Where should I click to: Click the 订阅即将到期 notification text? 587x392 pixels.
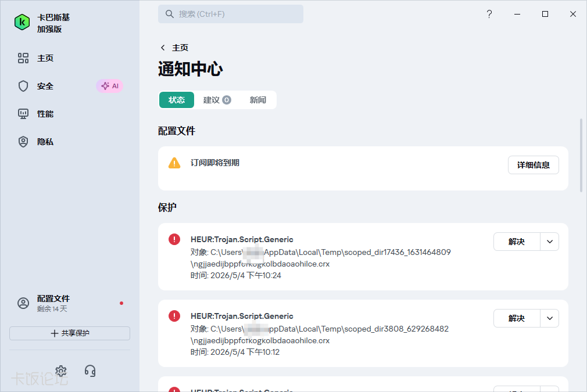[215, 163]
